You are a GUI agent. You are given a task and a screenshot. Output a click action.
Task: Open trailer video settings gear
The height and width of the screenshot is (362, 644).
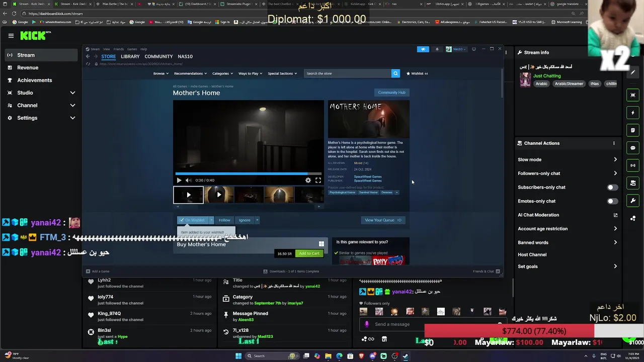(x=308, y=180)
